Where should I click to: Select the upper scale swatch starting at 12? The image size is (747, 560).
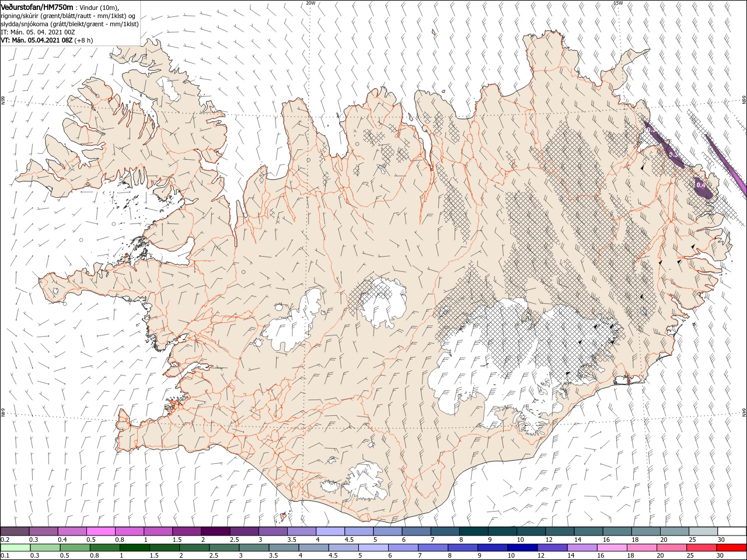(559, 531)
